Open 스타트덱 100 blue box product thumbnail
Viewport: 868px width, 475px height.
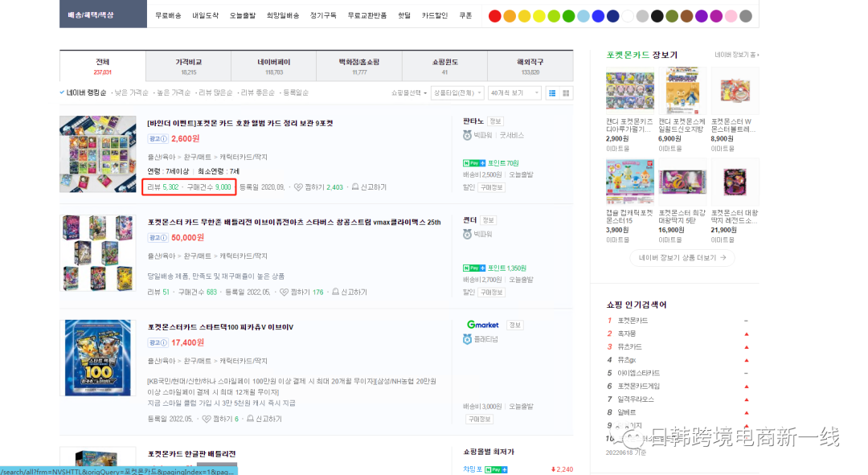coord(98,358)
